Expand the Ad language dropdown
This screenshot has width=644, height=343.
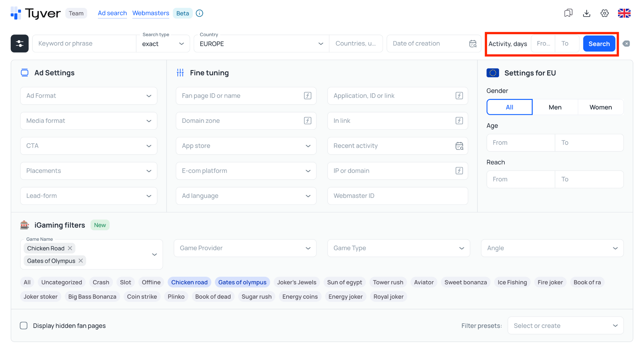point(246,196)
